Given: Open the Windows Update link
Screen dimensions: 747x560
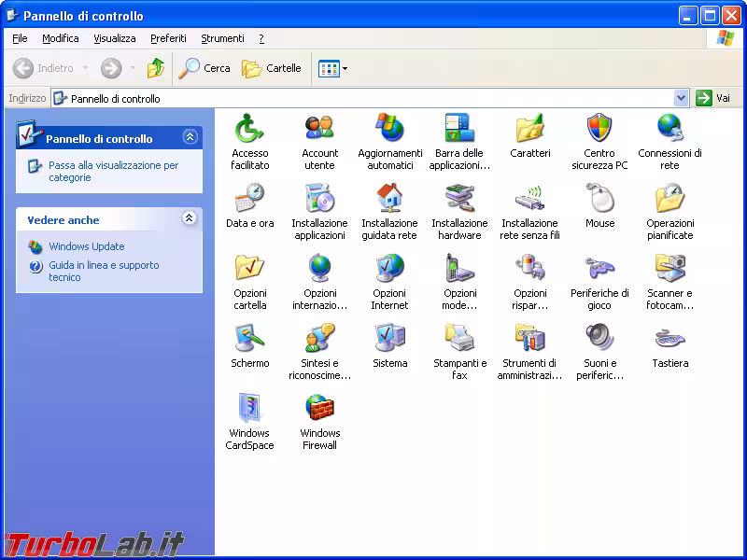Looking at the screenshot, I should click(x=85, y=246).
